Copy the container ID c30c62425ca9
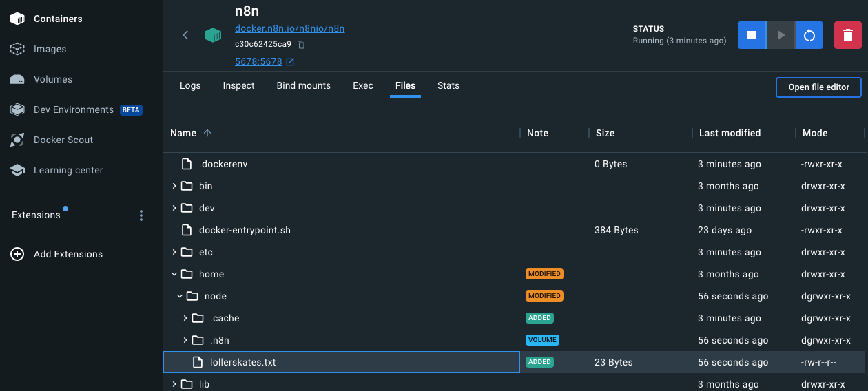The image size is (868, 391). click(301, 44)
